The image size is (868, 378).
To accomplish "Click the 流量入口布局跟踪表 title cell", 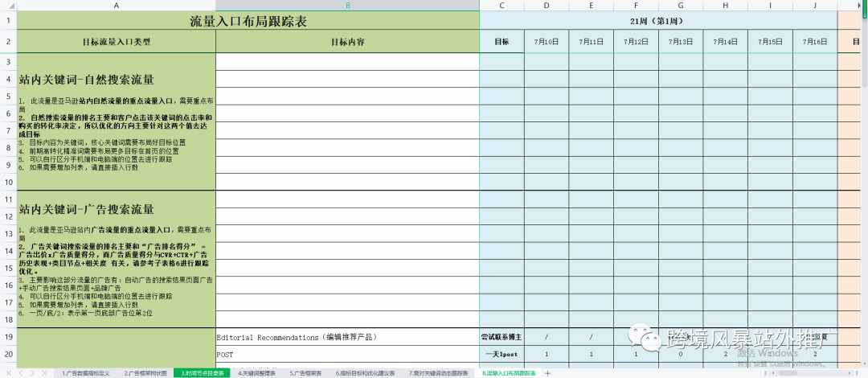I will tap(248, 21).
